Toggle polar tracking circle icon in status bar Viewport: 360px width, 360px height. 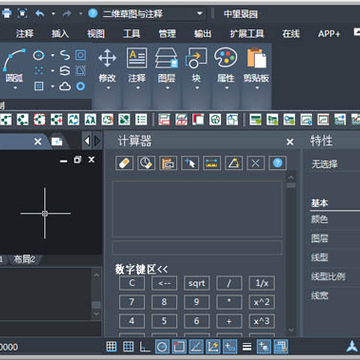tap(162, 347)
